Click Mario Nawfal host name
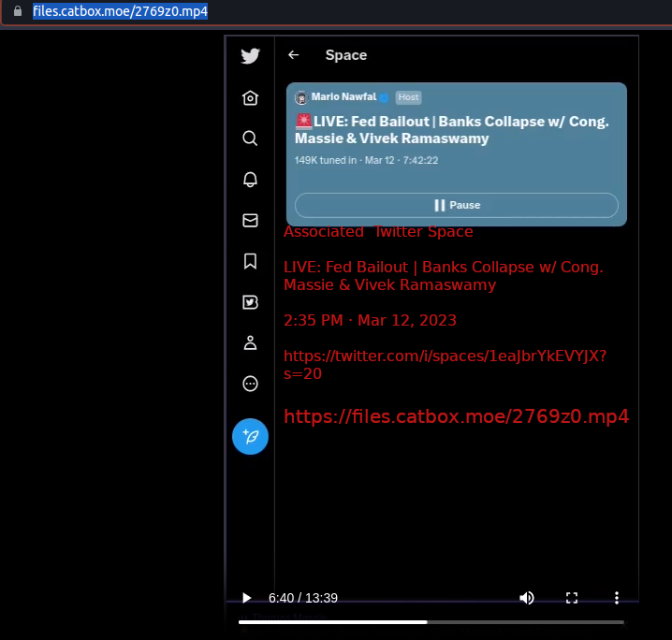The width and height of the screenshot is (672, 640). click(343, 96)
